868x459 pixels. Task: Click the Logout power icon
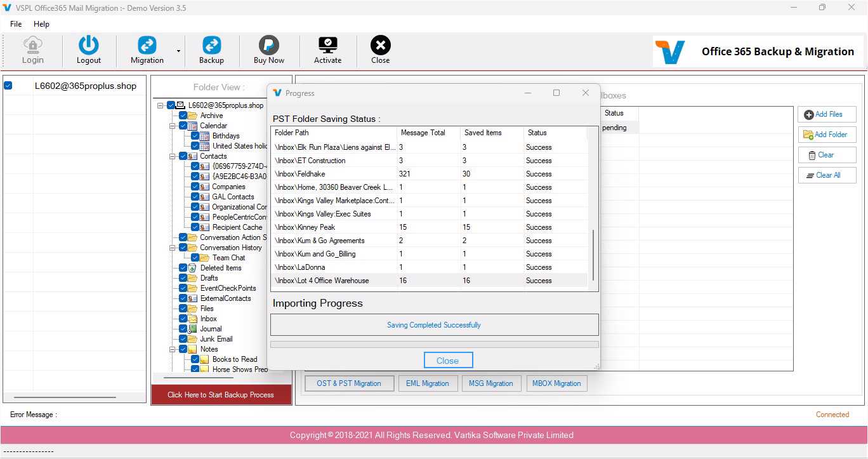point(89,45)
